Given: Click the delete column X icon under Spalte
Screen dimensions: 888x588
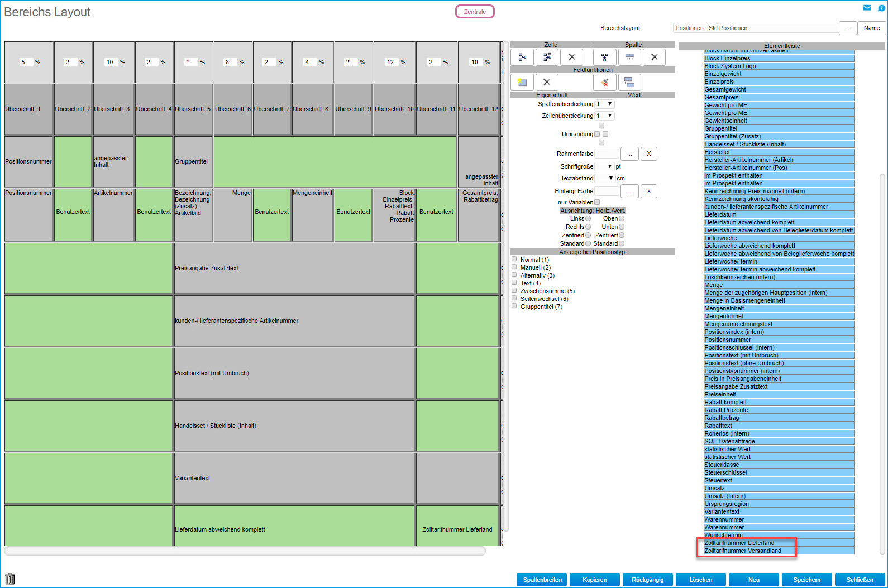Looking at the screenshot, I should [654, 57].
